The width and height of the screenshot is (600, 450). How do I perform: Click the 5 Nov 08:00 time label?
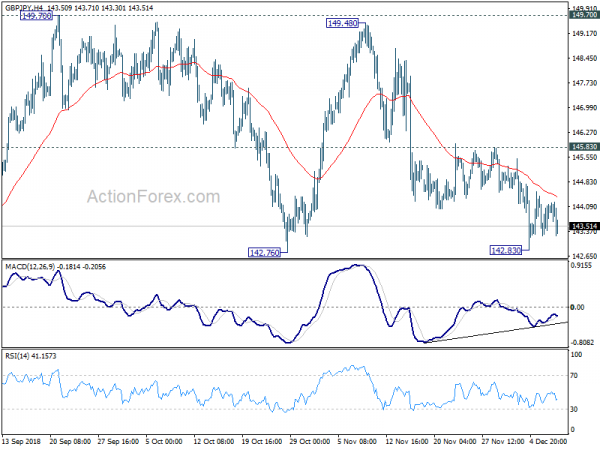click(357, 441)
